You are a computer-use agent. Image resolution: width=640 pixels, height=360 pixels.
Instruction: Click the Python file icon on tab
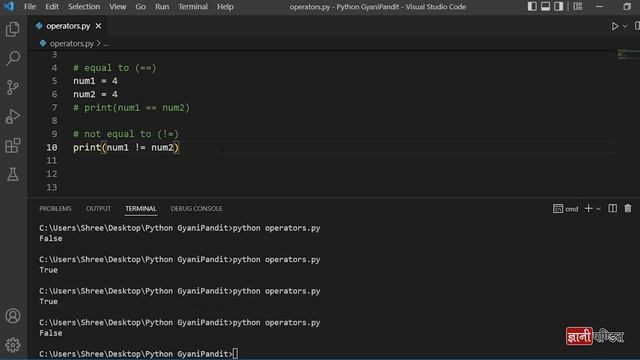pyautogui.click(x=39, y=26)
